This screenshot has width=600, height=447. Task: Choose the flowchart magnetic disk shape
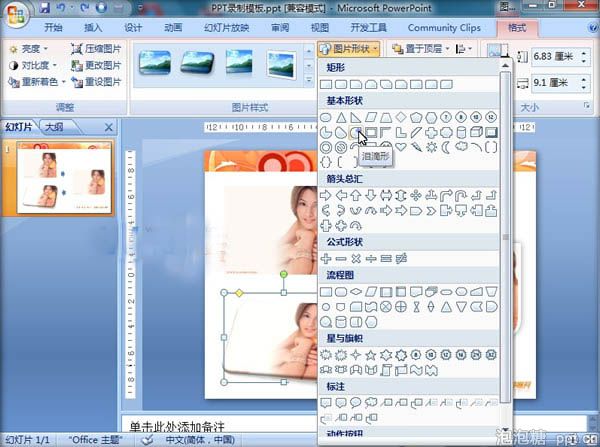coord(341,322)
